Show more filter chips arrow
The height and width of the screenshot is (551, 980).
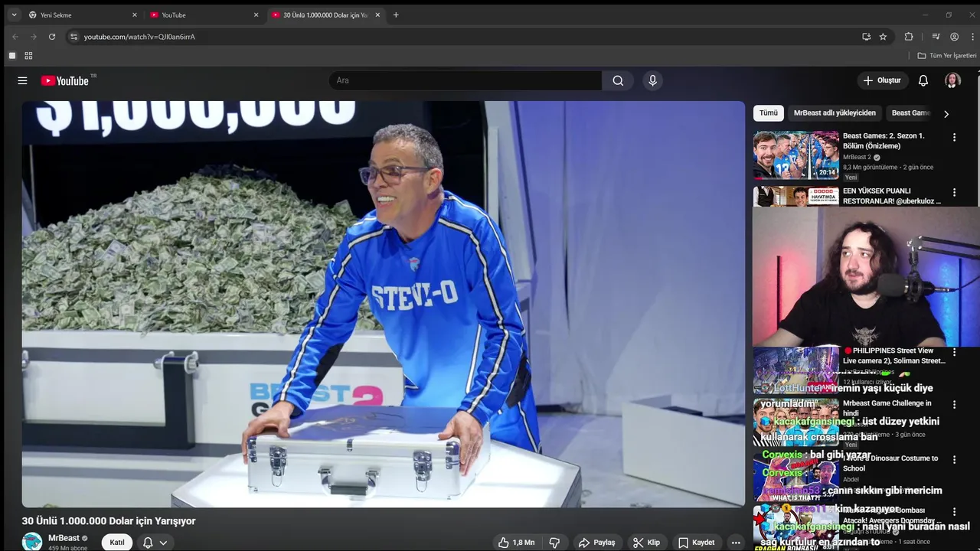[946, 113]
